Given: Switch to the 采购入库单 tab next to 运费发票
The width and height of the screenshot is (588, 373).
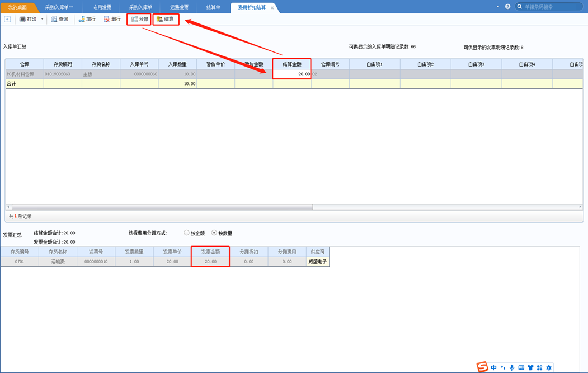Looking at the screenshot, I should [140, 7].
